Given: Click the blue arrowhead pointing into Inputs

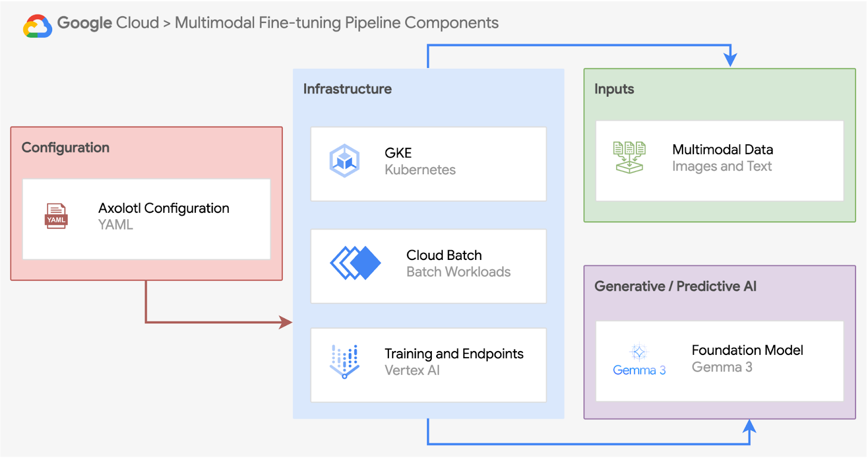Looking at the screenshot, I should point(731,60).
